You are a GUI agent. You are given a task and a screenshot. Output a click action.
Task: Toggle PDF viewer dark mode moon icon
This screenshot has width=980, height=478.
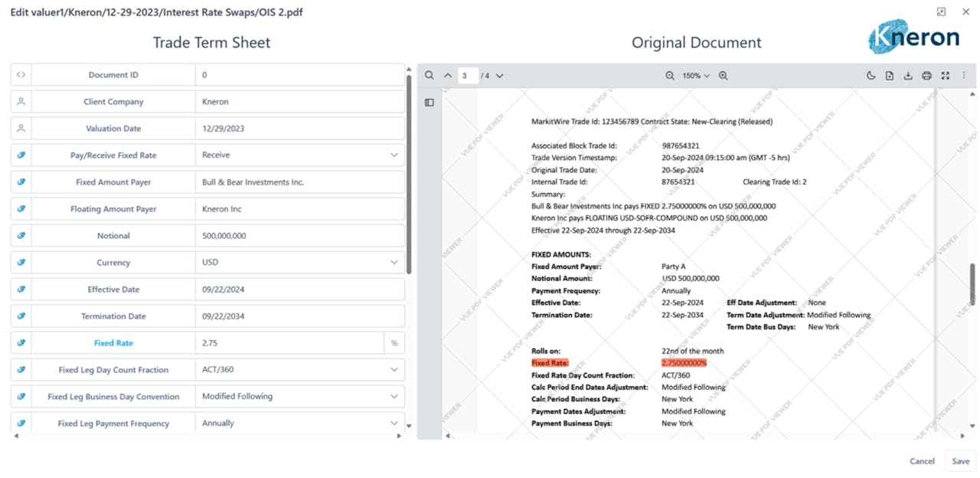coord(871,76)
